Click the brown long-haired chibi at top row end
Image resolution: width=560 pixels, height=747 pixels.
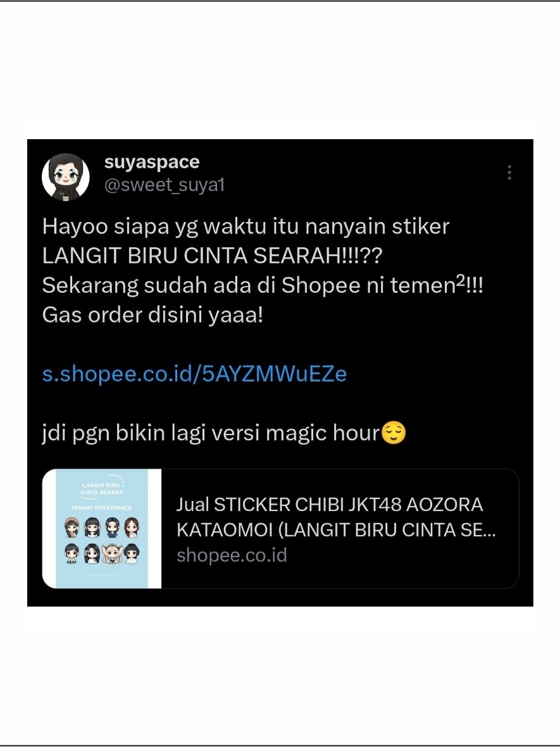(x=132, y=528)
